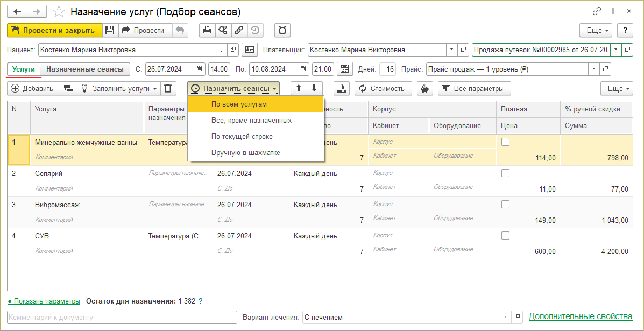Toggle Платная checkbox for Вибромассаж row
The width and height of the screenshot is (644, 331).
[x=506, y=204]
